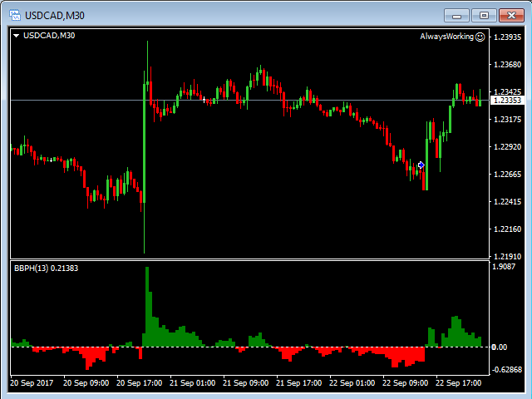Click the blue diamond trade marker

421,165
